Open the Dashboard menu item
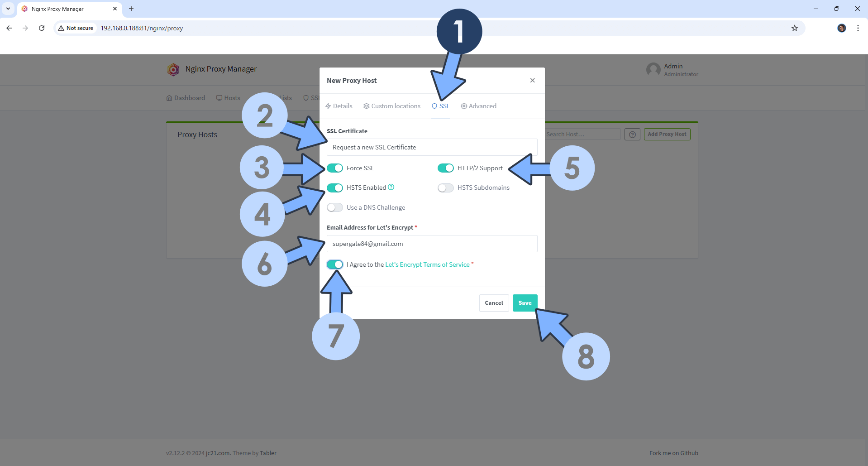This screenshot has width=868, height=466. click(x=186, y=98)
